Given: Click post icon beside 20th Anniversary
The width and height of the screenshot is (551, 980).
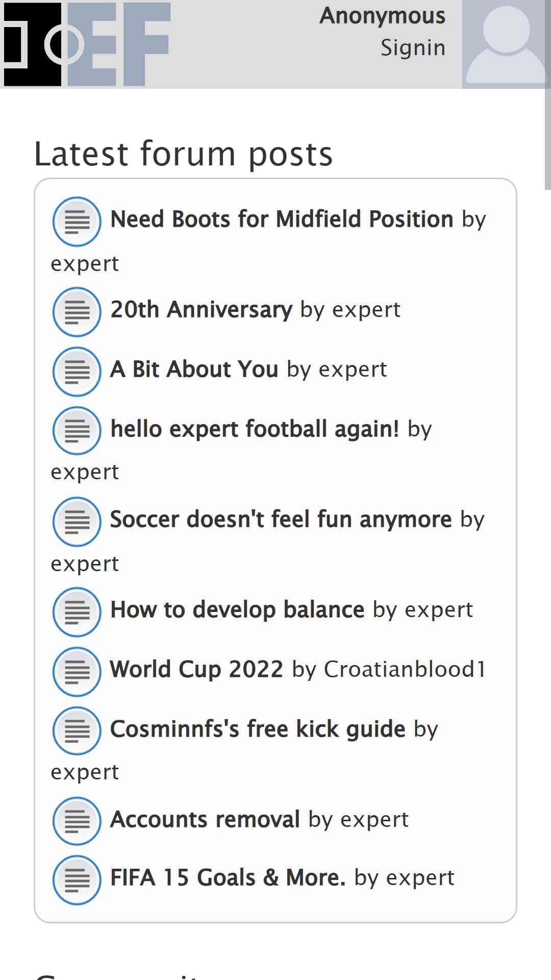Looking at the screenshot, I should click(x=77, y=312).
